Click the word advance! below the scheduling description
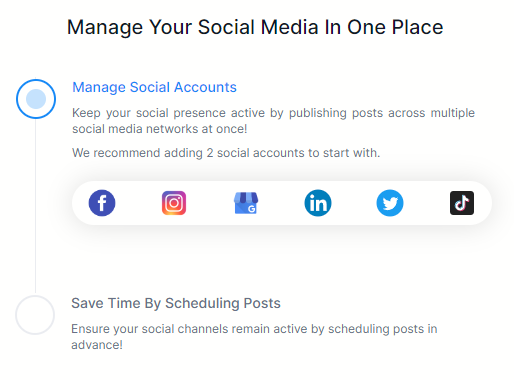The image size is (514, 380). [97, 345]
